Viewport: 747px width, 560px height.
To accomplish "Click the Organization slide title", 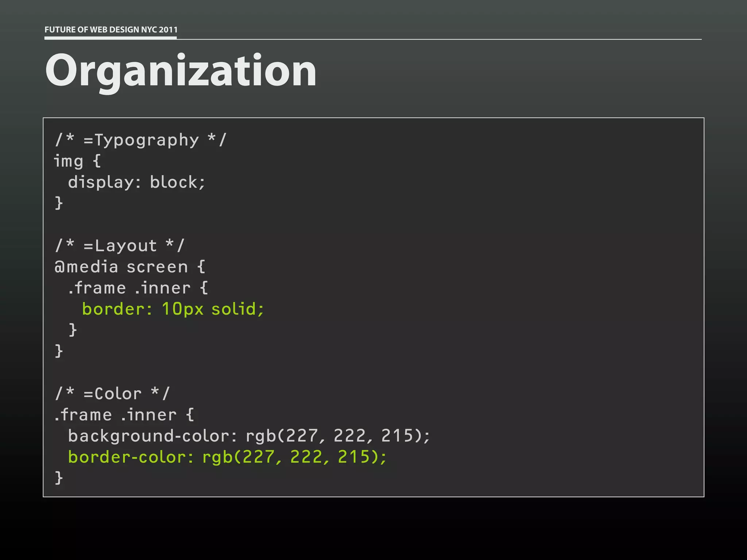I will [181, 70].
